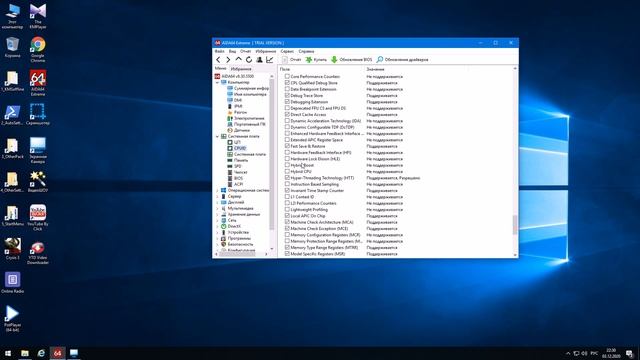
Task: Click the user icon in toolbar
Action: [259, 60]
